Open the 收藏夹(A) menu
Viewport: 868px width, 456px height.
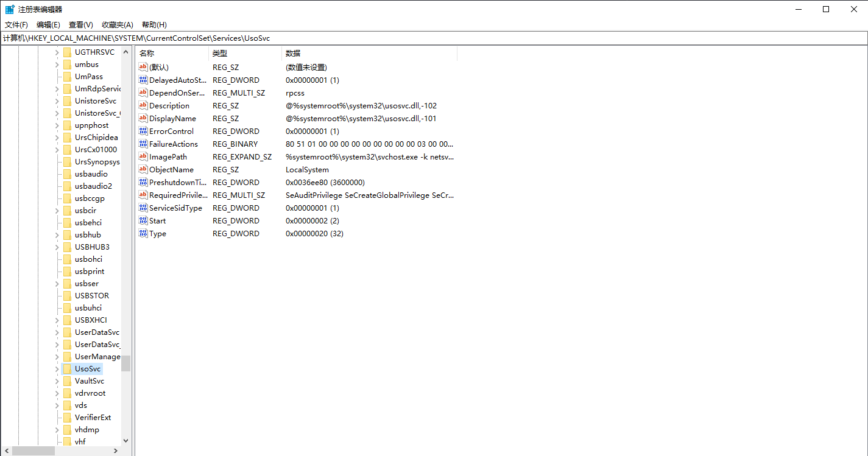coord(117,25)
